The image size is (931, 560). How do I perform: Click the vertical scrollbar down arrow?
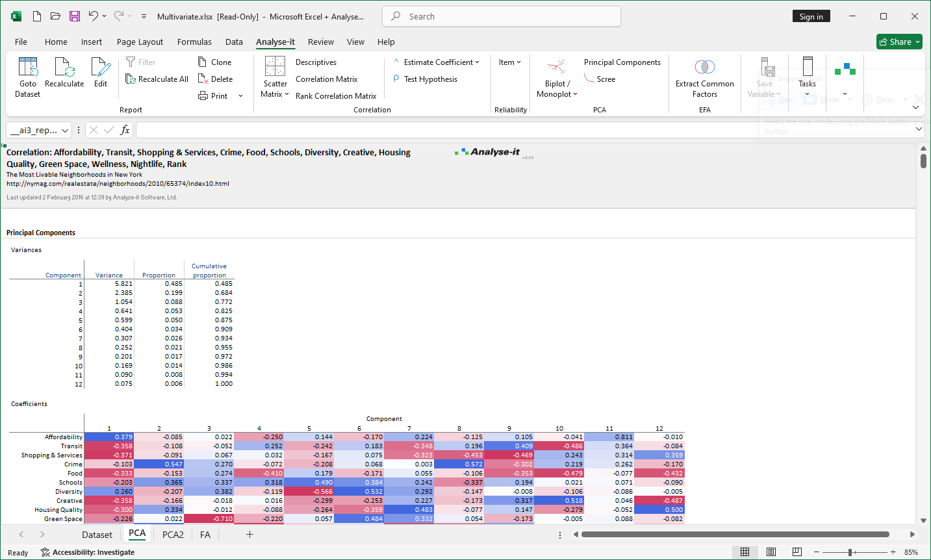tap(923, 520)
